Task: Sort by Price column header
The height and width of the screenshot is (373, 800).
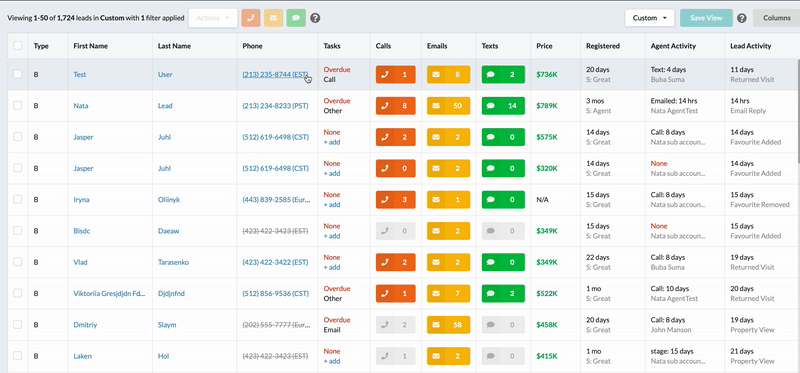Action: pos(544,46)
